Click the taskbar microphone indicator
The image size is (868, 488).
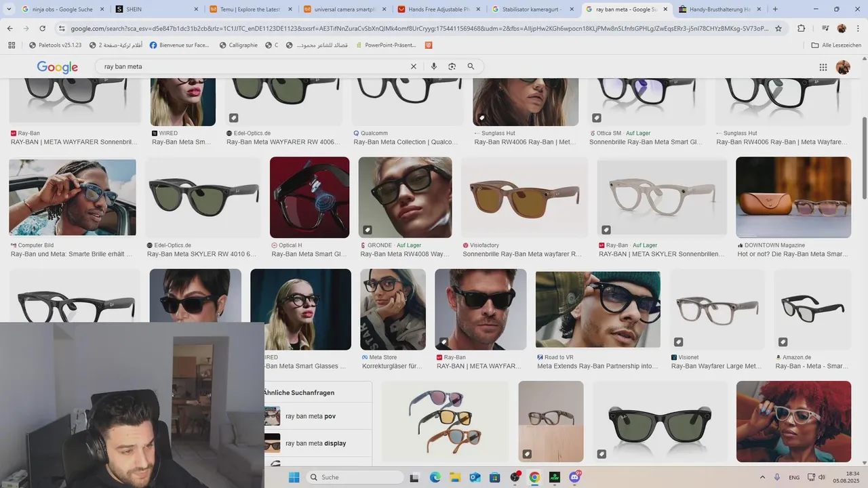pos(776,477)
